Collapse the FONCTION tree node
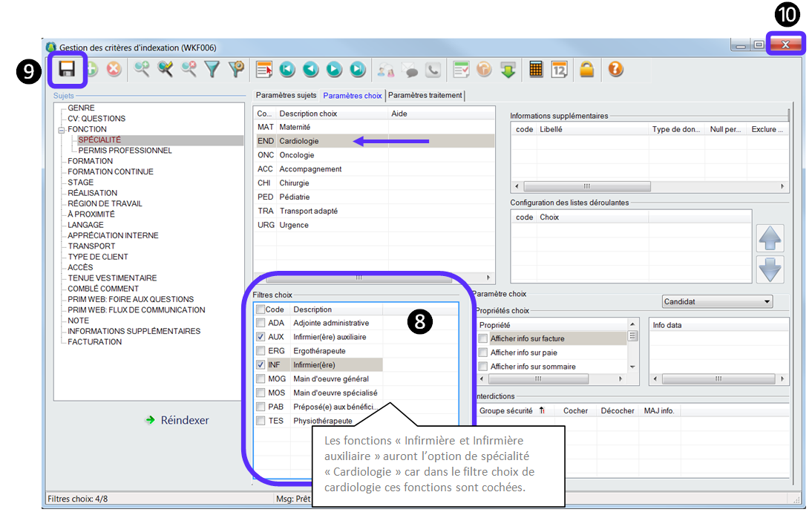812x515 pixels. click(x=62, y=130)
